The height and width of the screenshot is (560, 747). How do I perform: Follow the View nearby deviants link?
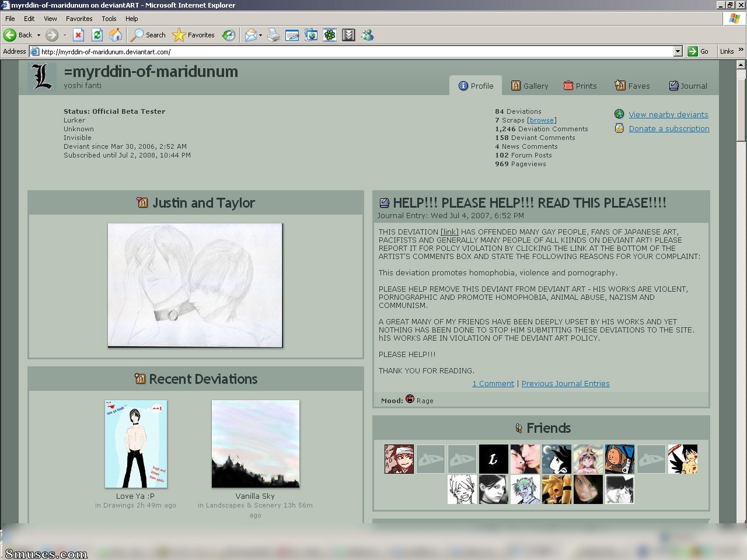668,115
